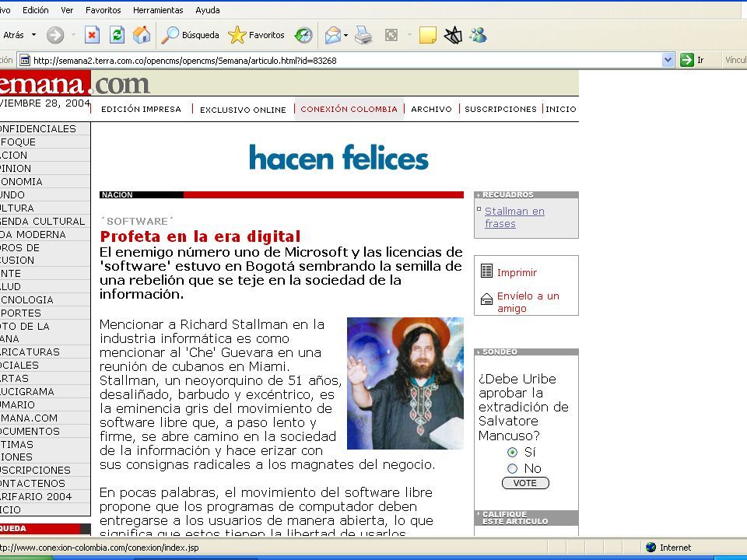Open VIDA MODERNA sidebar link
Viewport: 747px width, 560px height.
[x=33, y=234]
